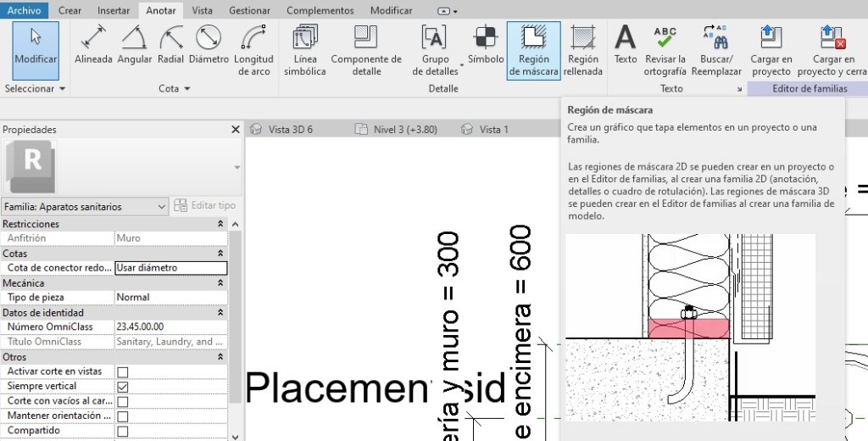The image size is (868, 441).
Task: Uncheck the Siempre vertical option
Action: point(123,386)
